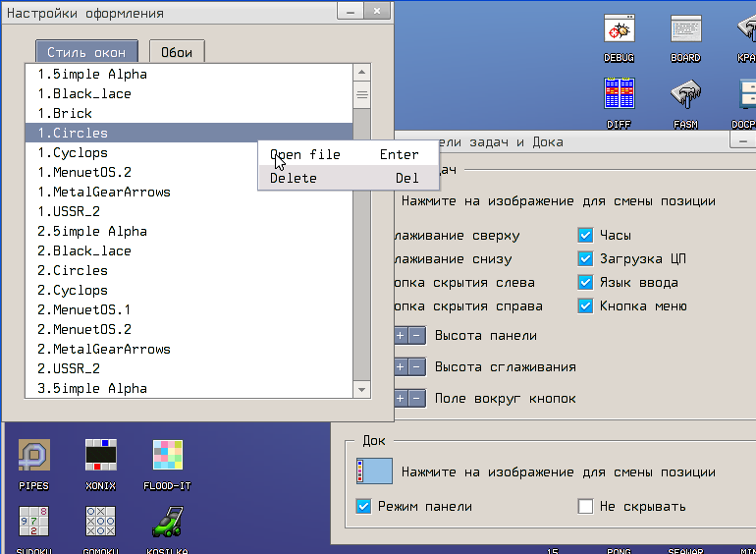
Task: Disable the Режим панели checkbox
Action: (x=364, y=507)
